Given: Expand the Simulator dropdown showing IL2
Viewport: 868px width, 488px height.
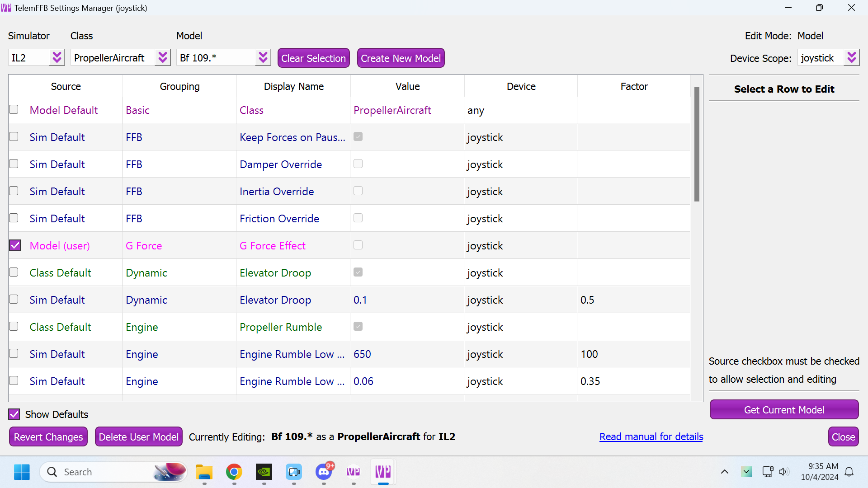Looking at the screenshot, I should (x=57, y=58).
